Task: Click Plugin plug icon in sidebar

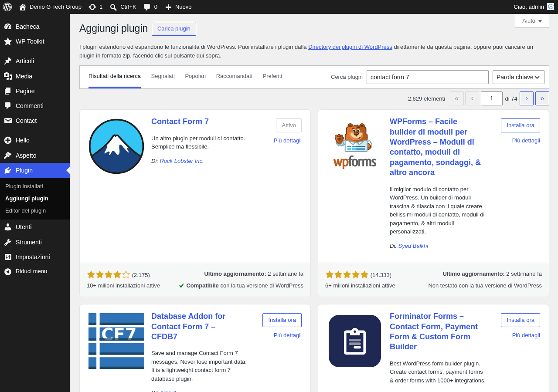Action: 8,170
